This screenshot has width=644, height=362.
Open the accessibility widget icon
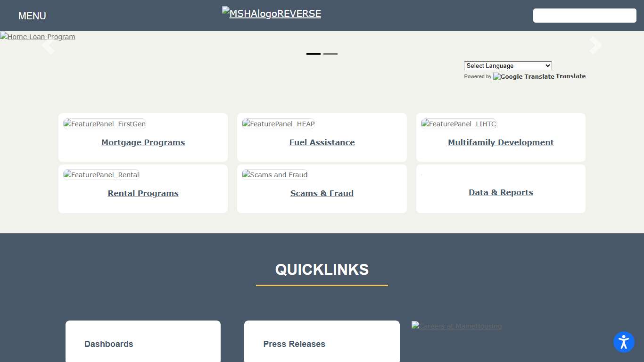[x=624, y=342]
